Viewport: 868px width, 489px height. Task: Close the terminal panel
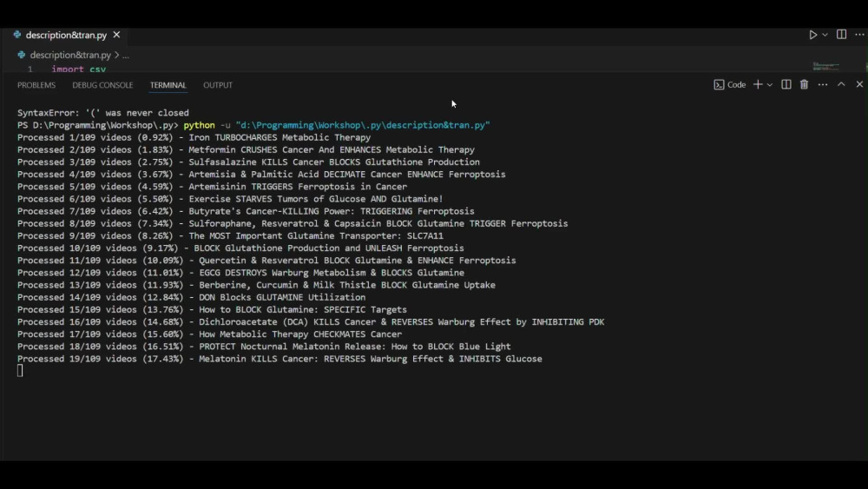(x=859, y=84)
